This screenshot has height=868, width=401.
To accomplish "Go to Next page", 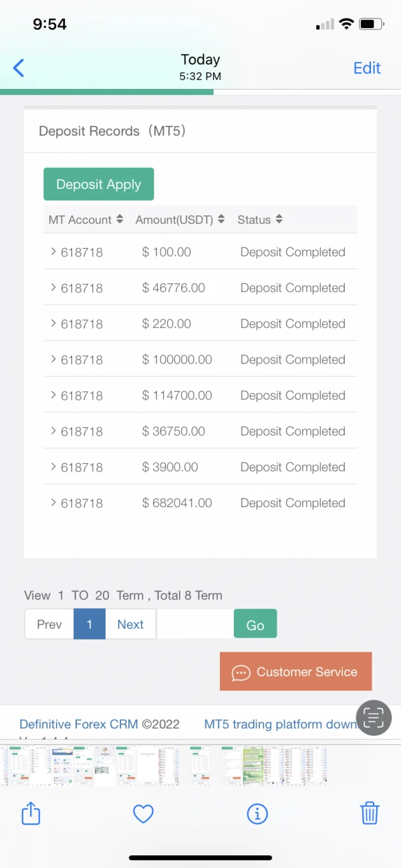I will (130, 625).
